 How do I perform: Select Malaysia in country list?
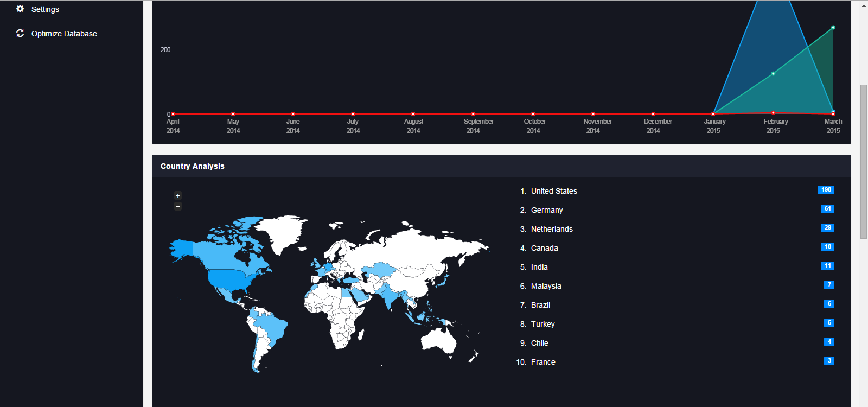[x=546, y=286]
